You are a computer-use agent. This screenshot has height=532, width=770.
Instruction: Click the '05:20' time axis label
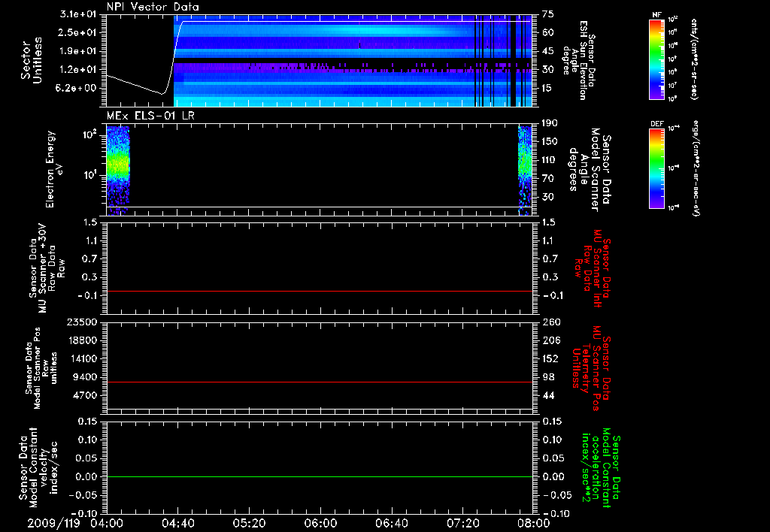click(x=249, y=523)
